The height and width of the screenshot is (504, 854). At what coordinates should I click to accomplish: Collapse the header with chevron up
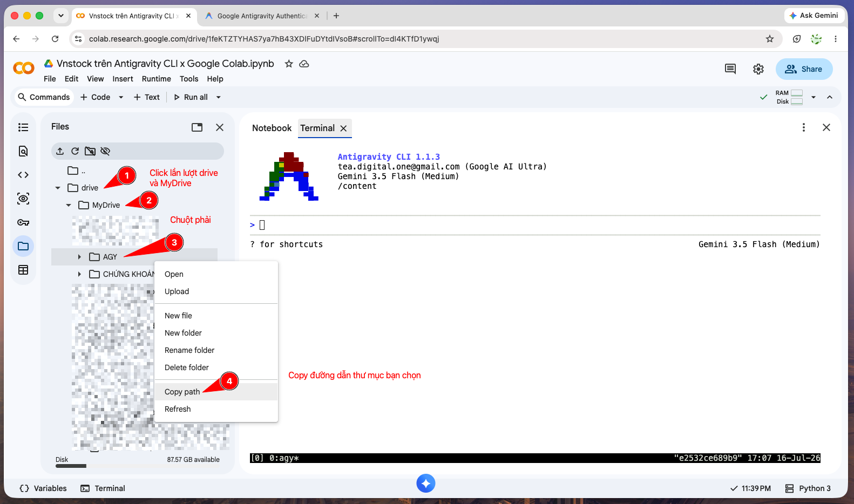tap(830, 97)
